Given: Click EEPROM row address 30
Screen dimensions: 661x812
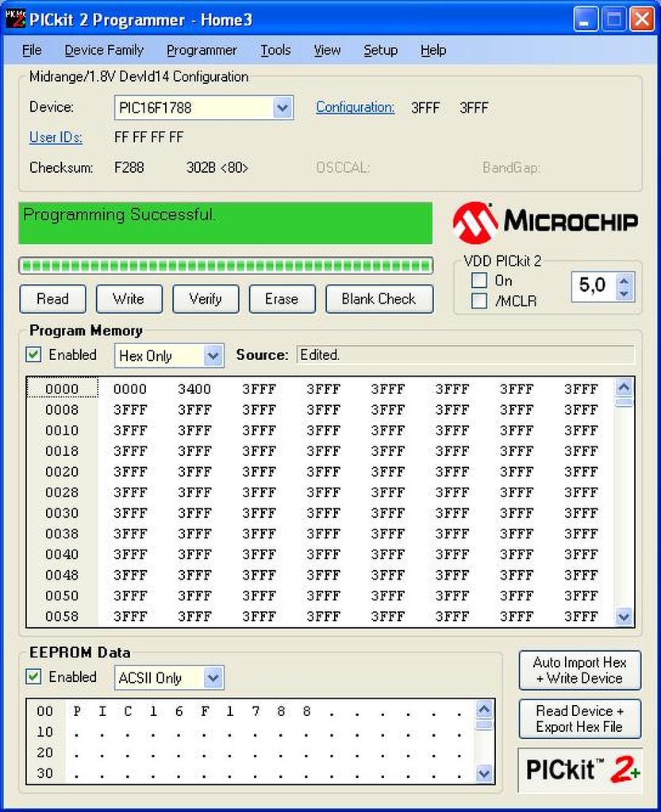Looking at the screenshot, I should point(45,774).
